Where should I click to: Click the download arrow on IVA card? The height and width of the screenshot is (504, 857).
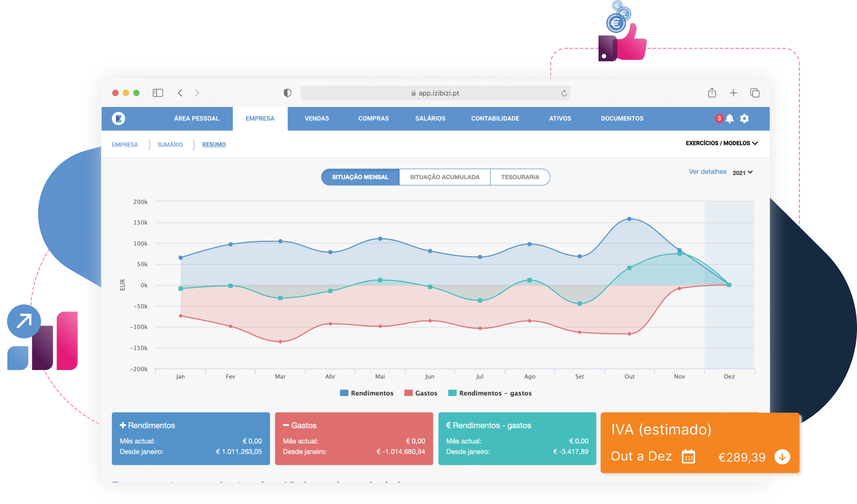(782, 457)
